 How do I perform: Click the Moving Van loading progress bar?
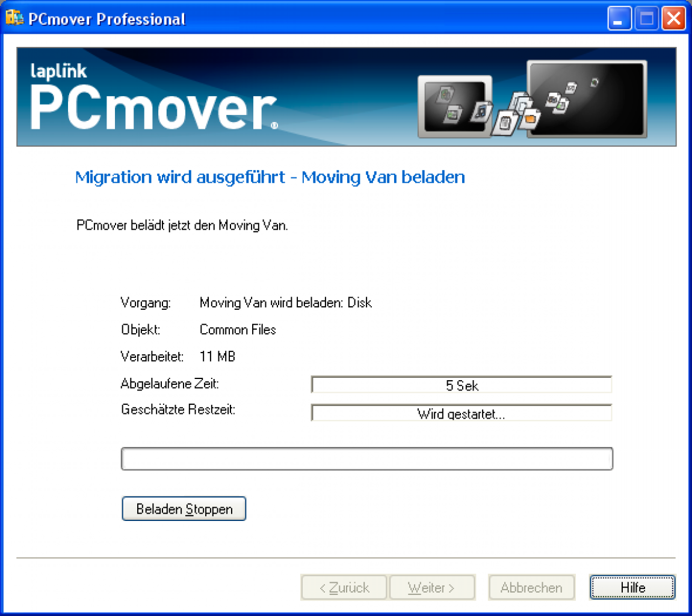(x=366, y=459)
